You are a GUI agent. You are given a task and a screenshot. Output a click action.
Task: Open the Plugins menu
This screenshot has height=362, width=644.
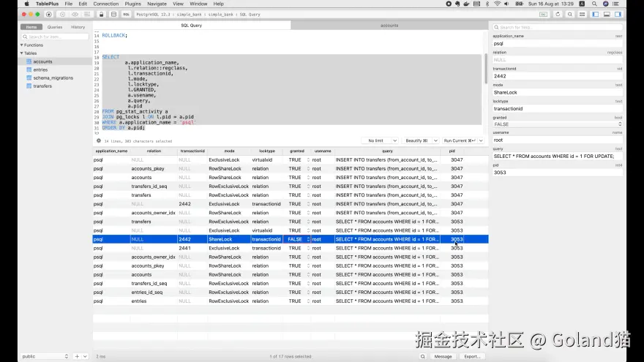point(132,4)
